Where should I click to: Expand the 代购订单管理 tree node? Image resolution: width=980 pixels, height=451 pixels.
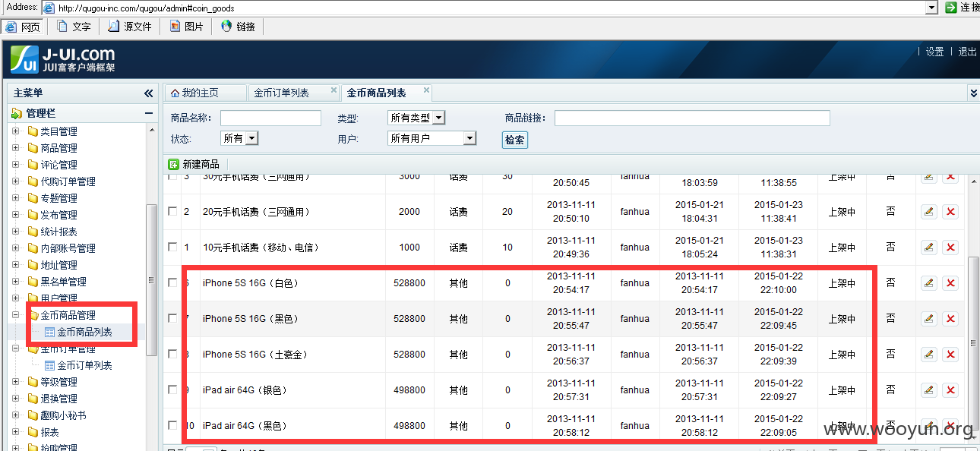tap(15, 181)
